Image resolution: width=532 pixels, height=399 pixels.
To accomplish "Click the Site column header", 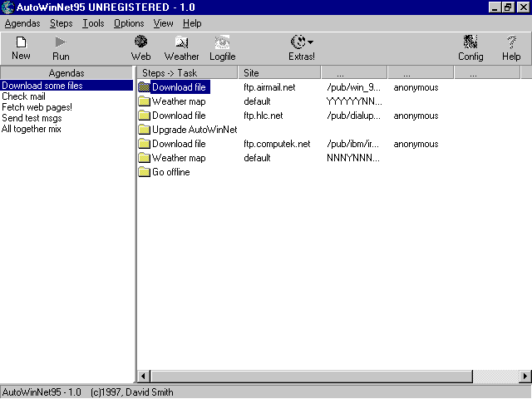I will coord(278,73).
